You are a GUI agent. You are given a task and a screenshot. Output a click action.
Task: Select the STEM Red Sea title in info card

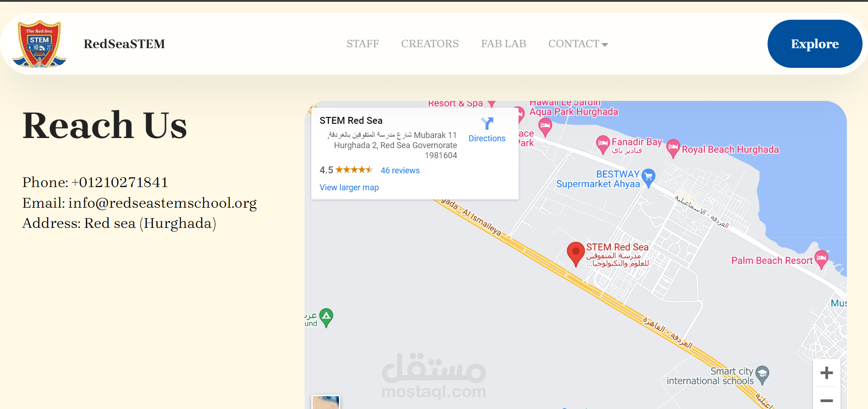(351, 121)
